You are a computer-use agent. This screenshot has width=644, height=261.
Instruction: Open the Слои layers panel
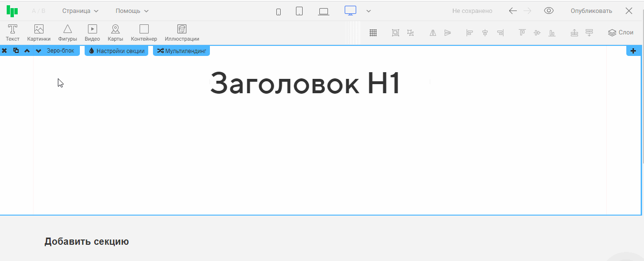621,33
